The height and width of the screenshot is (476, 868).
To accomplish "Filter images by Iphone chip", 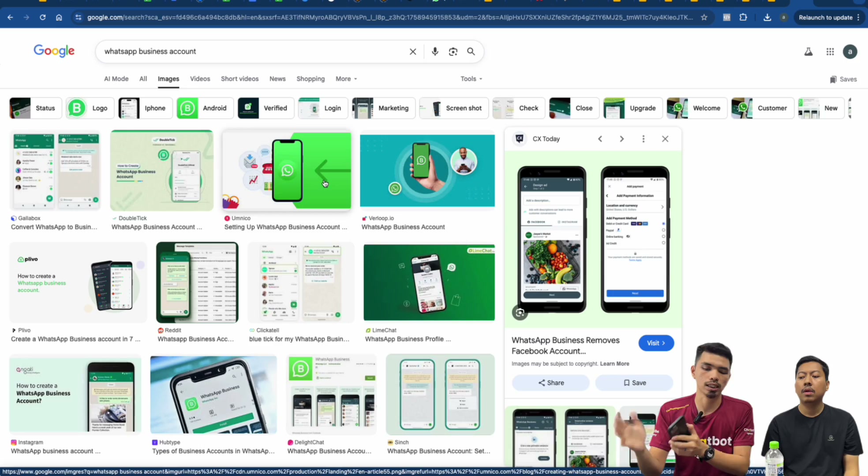I will 145,108.
